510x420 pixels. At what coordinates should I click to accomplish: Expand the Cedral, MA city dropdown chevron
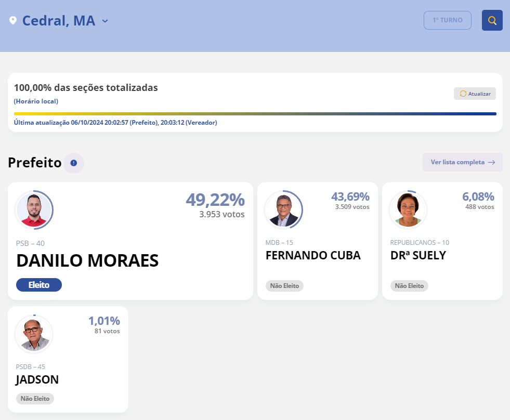click(105, 21)
